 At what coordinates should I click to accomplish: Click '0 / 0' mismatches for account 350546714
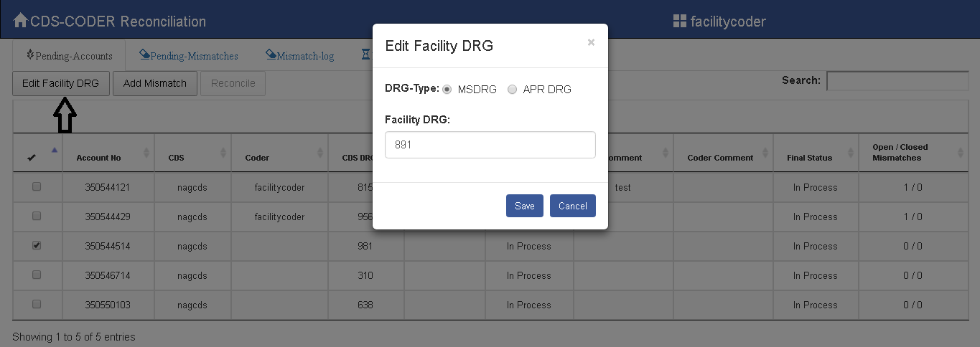point(913,275)
